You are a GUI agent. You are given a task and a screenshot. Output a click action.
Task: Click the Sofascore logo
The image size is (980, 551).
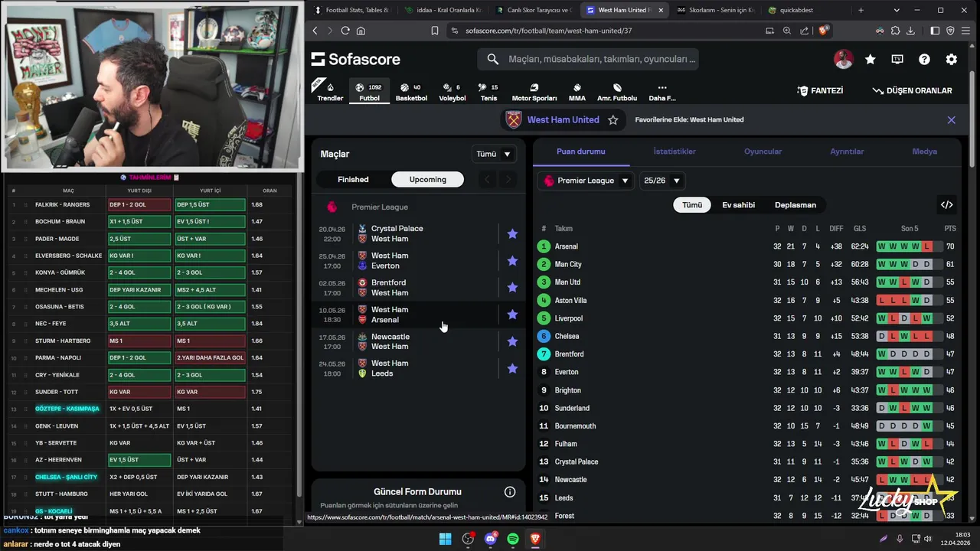(356, 59)
